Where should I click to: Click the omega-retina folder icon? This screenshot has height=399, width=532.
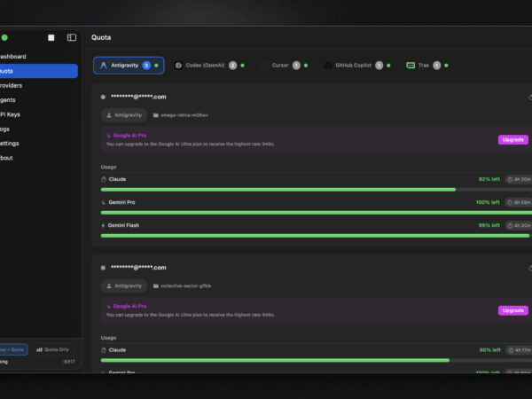(x=156, y=114)
